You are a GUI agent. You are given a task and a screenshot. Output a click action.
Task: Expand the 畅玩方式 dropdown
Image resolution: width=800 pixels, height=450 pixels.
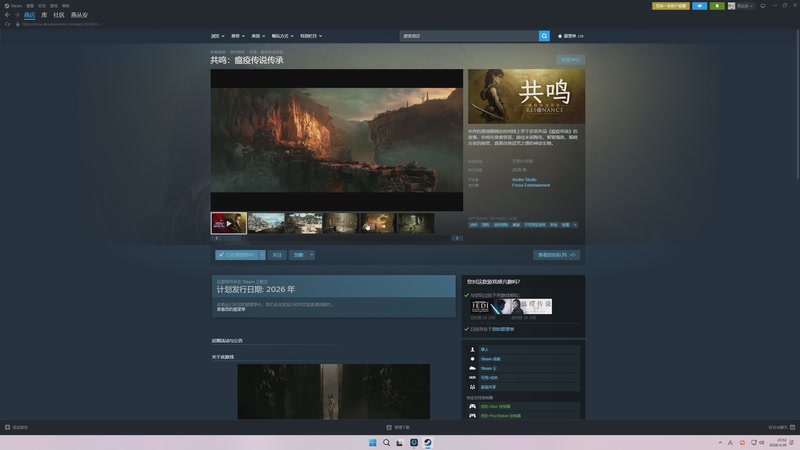[283, 36]
